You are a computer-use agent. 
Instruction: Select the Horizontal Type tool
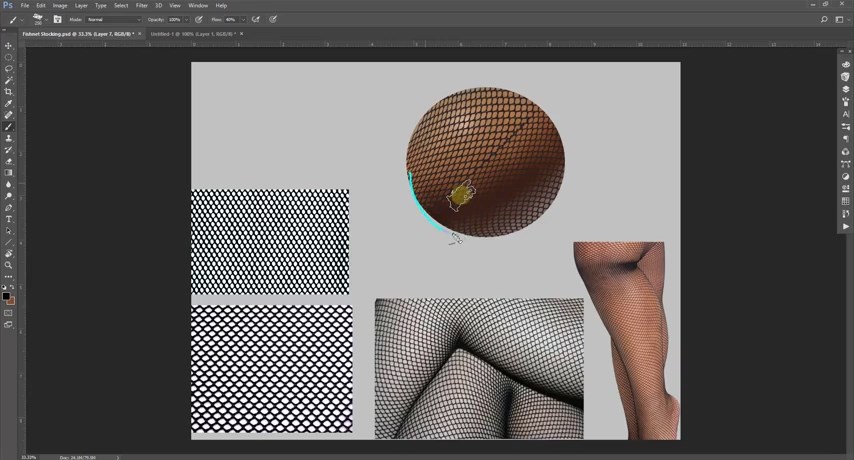8,219
